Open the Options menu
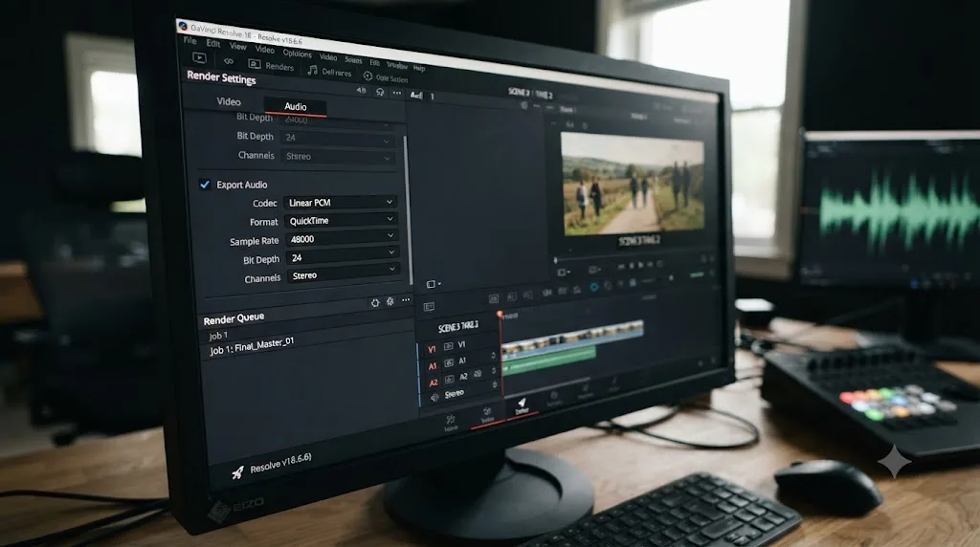 click(x=297, y=54)
